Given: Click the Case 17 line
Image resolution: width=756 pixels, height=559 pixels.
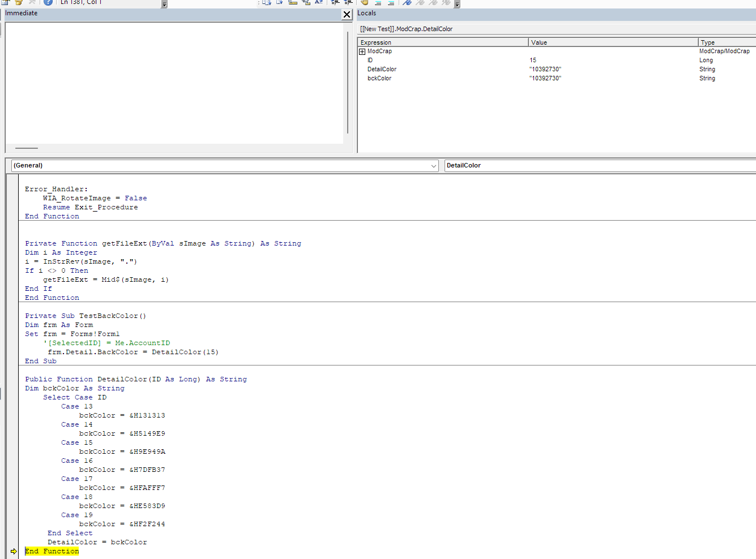Looking at the screenshot, I should click(x=77, y=479).
